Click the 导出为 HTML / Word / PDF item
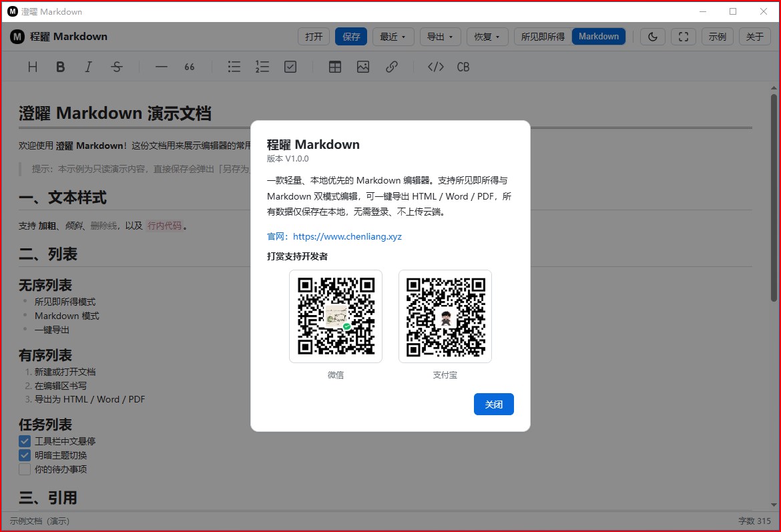The image size is (781, 532). (89, 399)
